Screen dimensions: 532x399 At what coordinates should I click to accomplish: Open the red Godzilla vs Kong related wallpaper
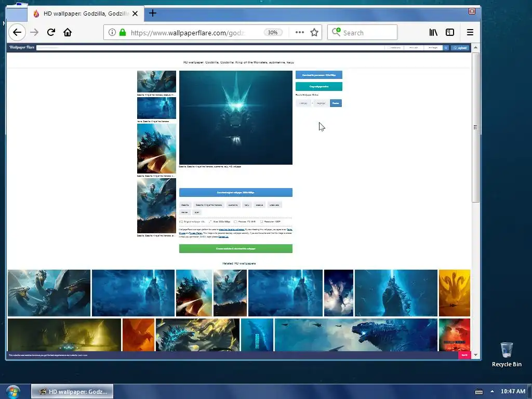tap(454, 335)
